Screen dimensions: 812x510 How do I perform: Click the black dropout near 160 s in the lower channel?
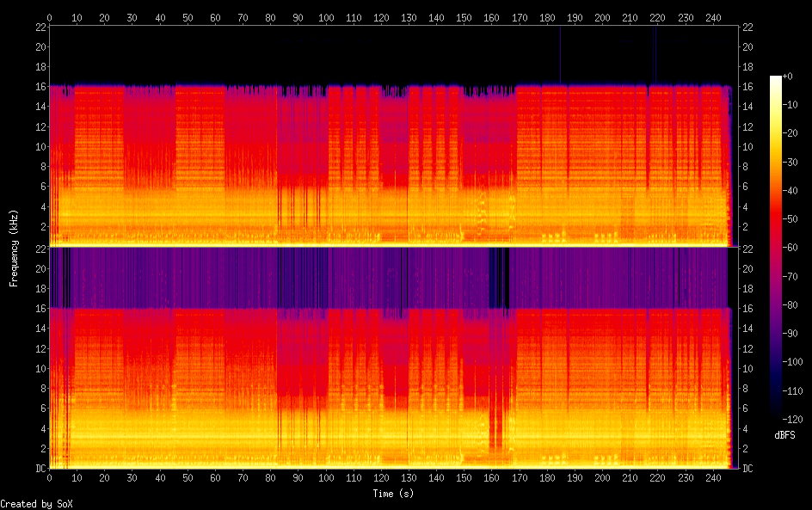pos(498,275)
